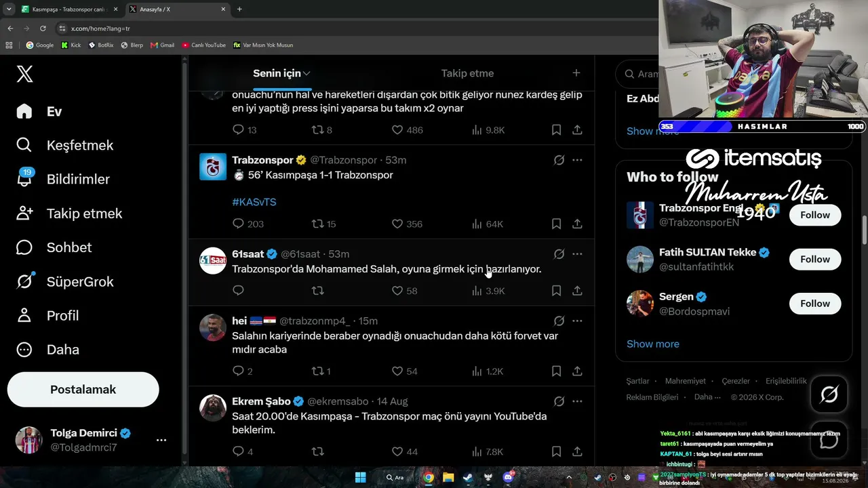
Task: Bookmark the hei post about Salah
Action: tap(556, 371)
